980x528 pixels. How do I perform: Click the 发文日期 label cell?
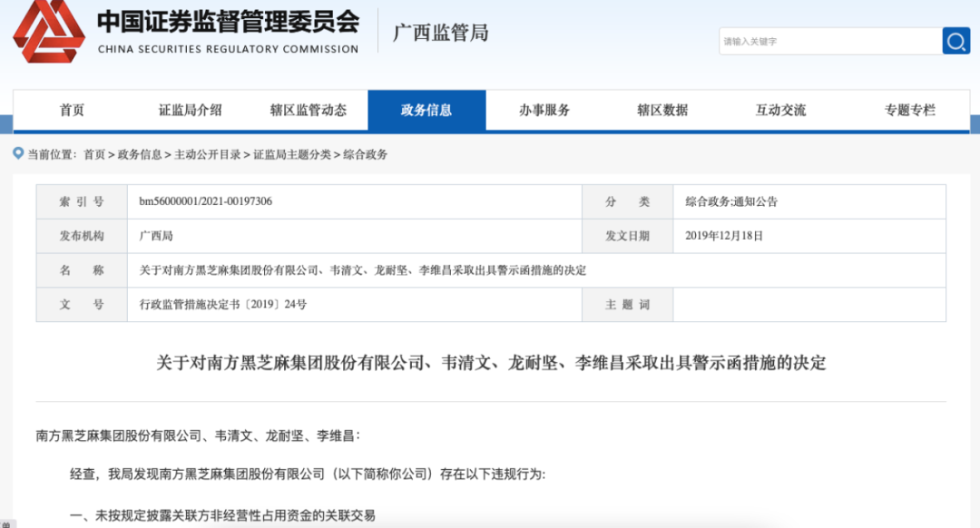(628, 236)
